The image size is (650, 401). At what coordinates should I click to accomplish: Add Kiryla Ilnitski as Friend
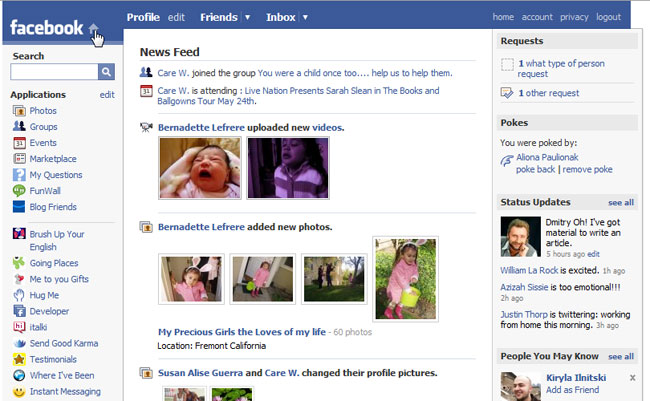point(572,390)
